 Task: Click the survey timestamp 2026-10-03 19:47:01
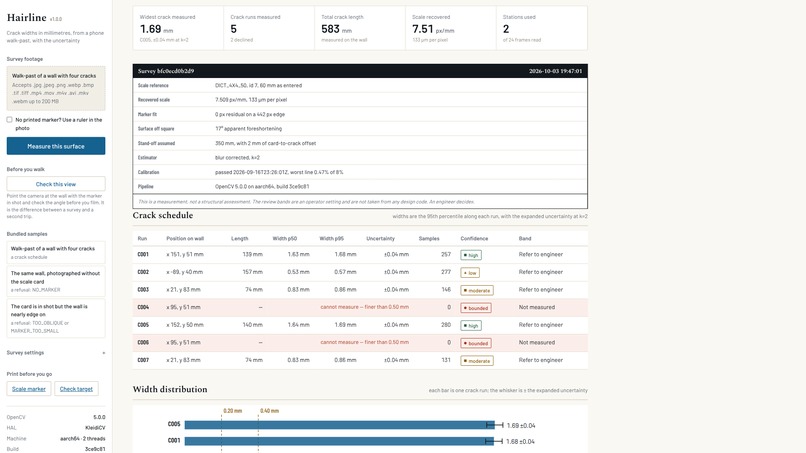coord(555,71)
